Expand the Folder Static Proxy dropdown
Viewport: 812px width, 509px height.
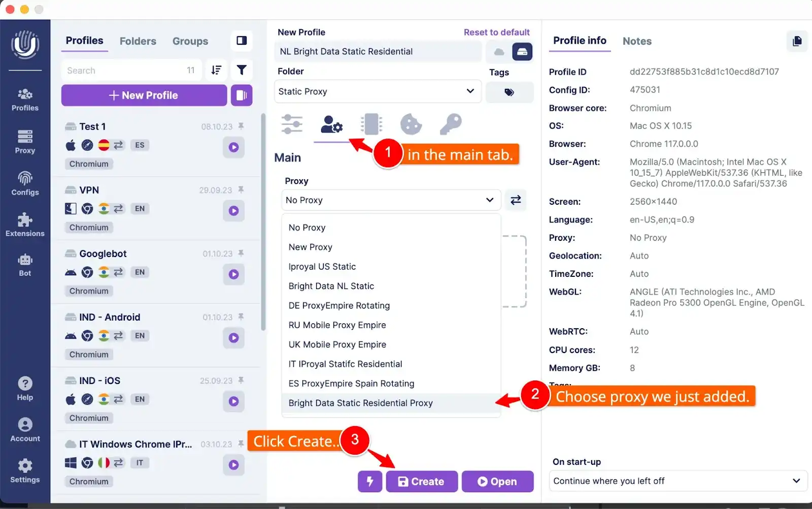(x=378, y=91)
